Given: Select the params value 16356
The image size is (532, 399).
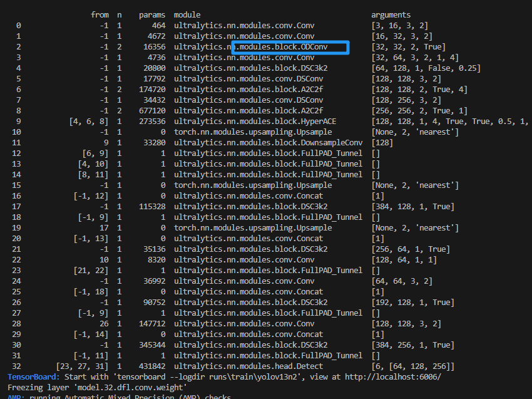Looking at the screenshot, I should coord(155,47).
